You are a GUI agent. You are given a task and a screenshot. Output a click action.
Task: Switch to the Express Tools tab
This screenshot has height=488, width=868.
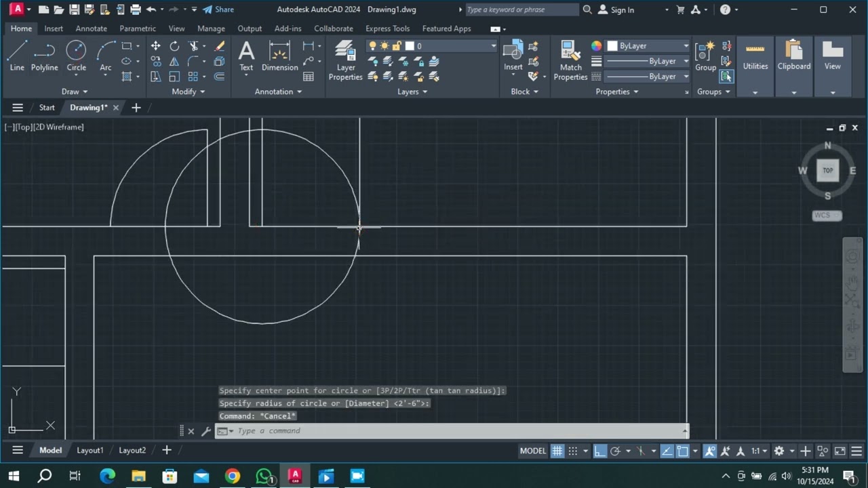[x=387, y=28]
